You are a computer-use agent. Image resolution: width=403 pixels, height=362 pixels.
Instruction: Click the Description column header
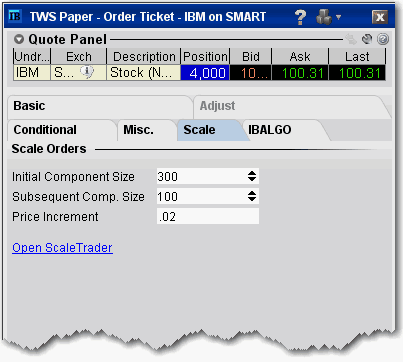[x=144, y=56]
